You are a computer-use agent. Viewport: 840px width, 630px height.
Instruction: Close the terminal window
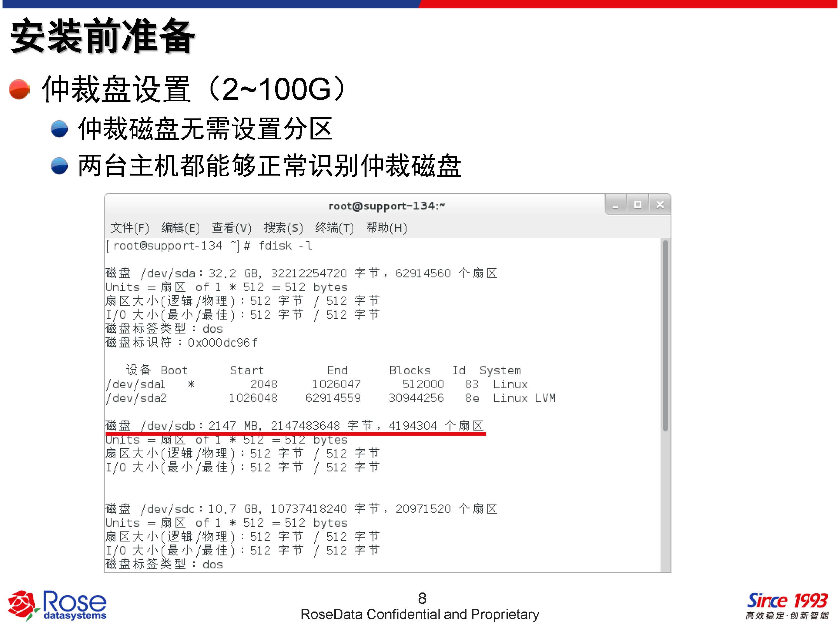(660, 205)
